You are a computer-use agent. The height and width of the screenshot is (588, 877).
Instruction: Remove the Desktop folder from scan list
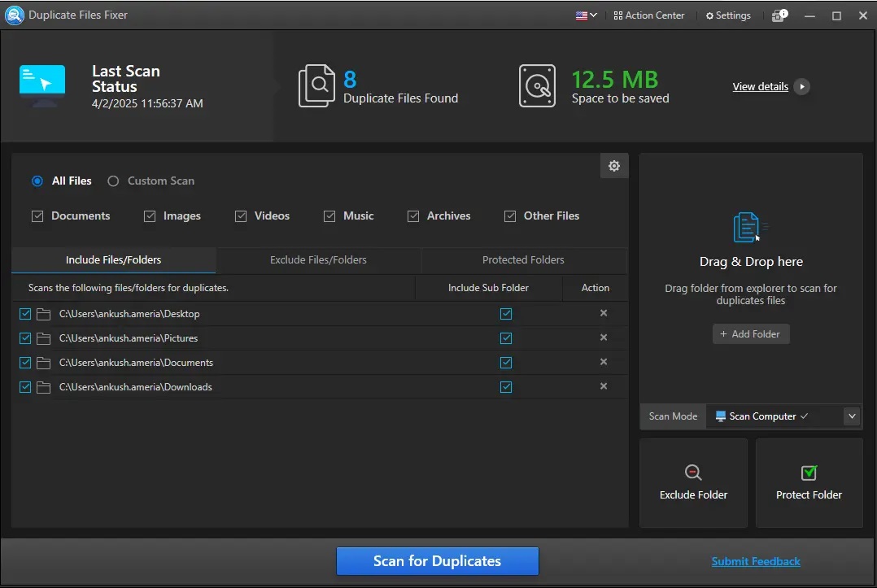(x=603, y=313)
